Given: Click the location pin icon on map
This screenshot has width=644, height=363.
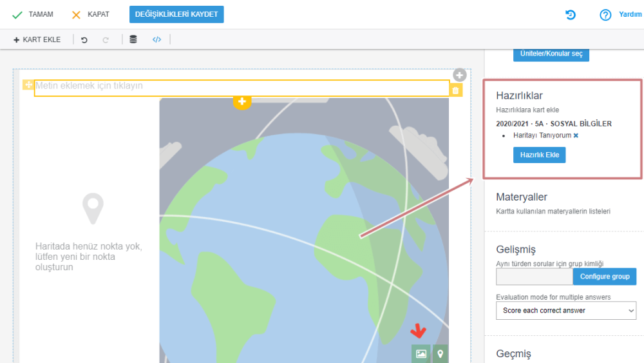Looking at the screenshot, I should (440, 353).
